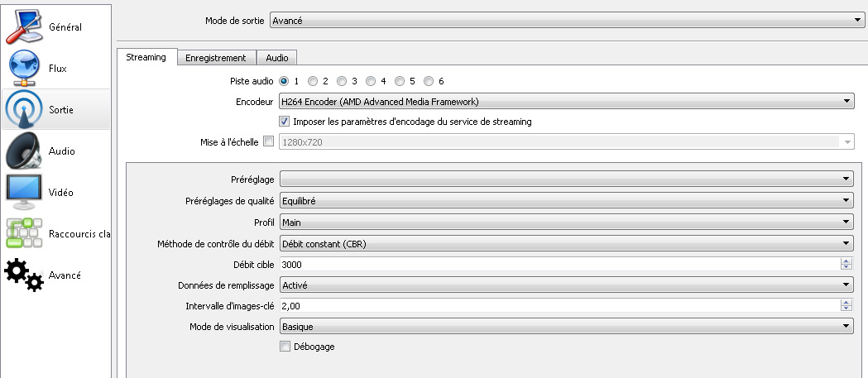This screenshot has height=378, width=868.
Task: Toggle the Débogage checkbox
Action: point(285,347)
